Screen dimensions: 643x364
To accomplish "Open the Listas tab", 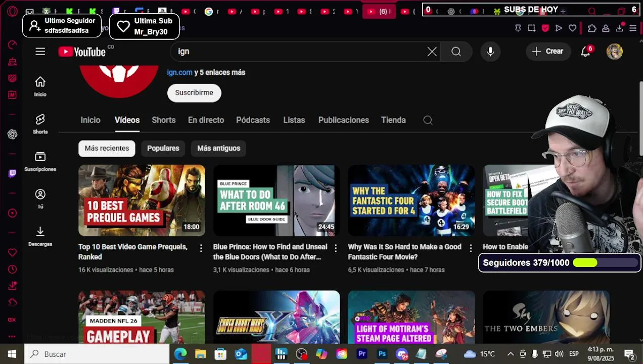I will (x=294, y=120).
